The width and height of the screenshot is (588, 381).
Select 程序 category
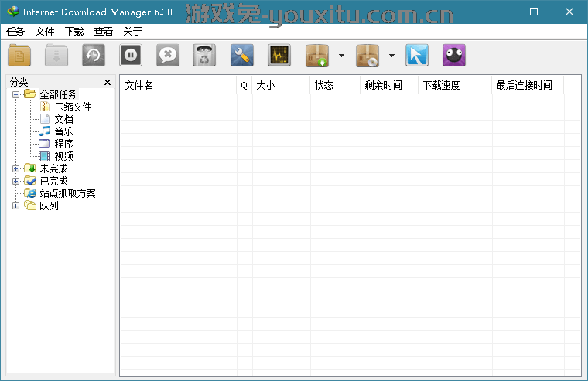[x=63, y=144]
